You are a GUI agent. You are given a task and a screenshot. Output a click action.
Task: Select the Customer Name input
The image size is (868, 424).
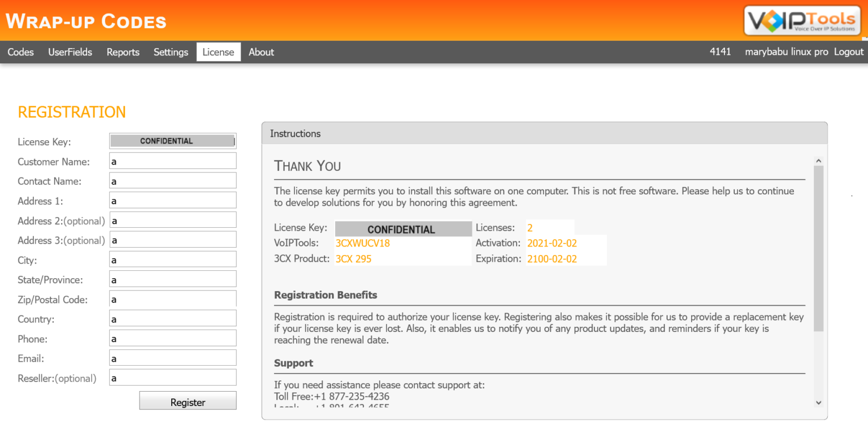[172, 160]
